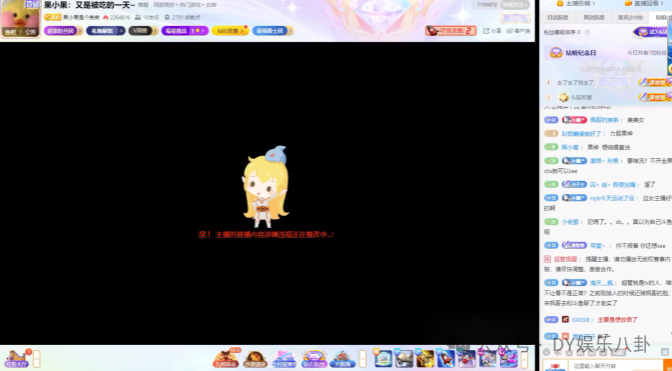Toggle the 粉丝等级排序 sort control
Viewport: 672px width, 371px height.
point(562,32)
